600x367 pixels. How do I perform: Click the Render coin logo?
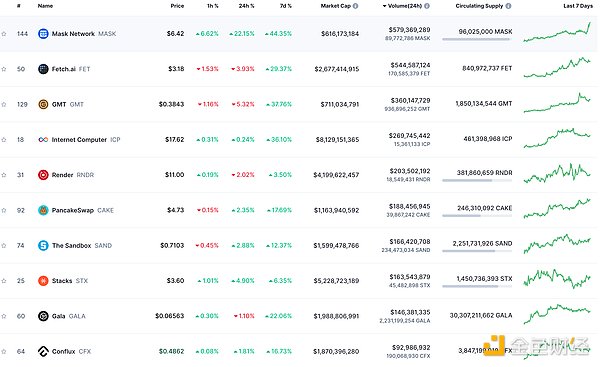(43, 175)
